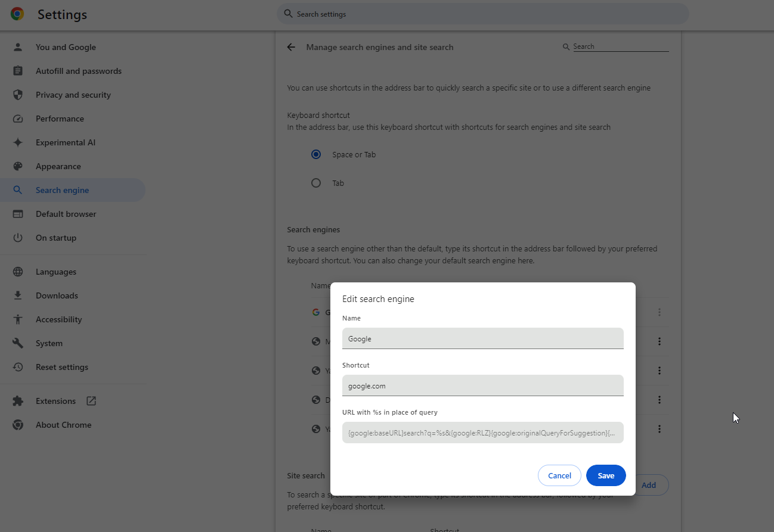
Task: Open the three-dot menu on the last engine row
Action: tap(660, 428)
